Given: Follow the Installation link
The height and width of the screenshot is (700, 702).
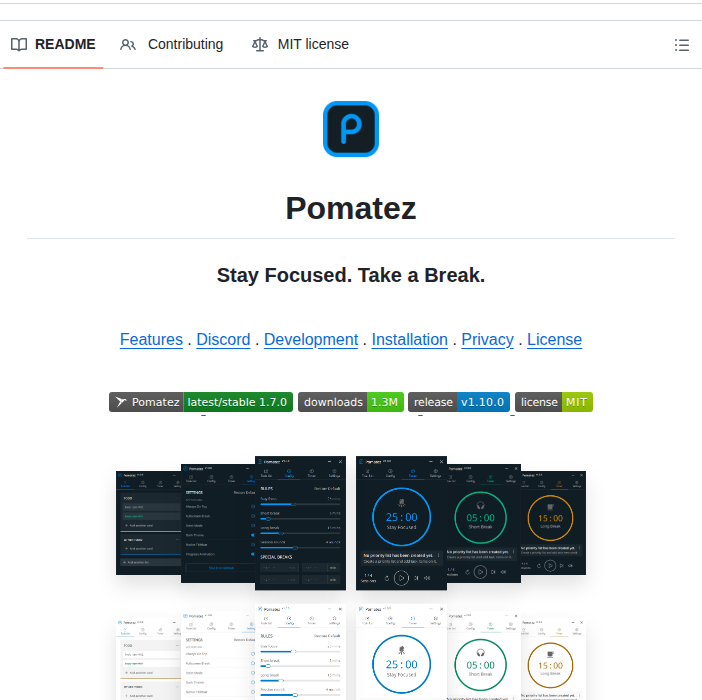Looking at the screenshot, I should (x=410, y=340).
